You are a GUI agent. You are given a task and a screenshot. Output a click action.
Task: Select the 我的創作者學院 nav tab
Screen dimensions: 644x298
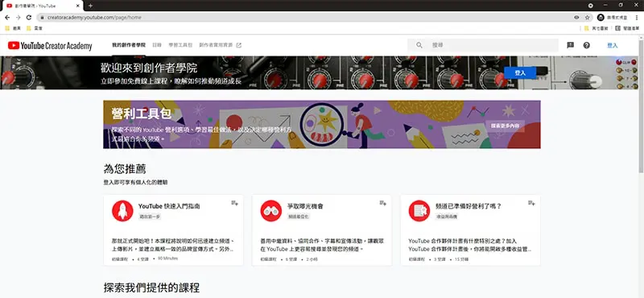point(129,45)
